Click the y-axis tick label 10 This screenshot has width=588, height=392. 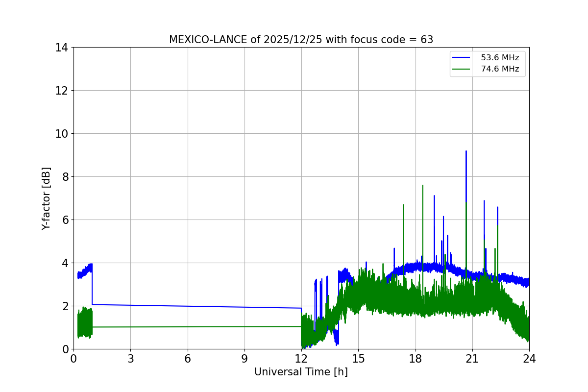[x=61, y=134]
